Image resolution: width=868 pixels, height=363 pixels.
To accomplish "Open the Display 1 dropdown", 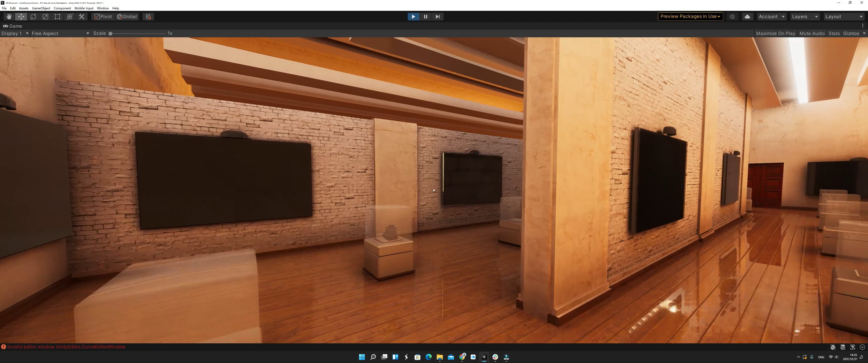I will click(15, 33).
